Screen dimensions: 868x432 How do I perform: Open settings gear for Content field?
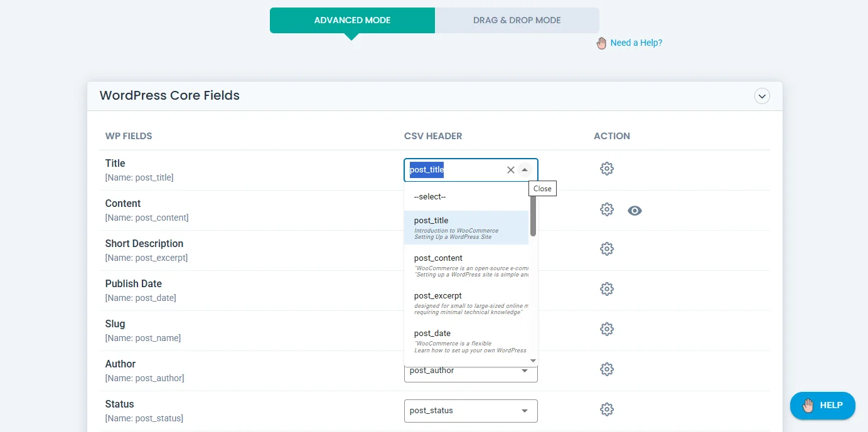(606, 209)
